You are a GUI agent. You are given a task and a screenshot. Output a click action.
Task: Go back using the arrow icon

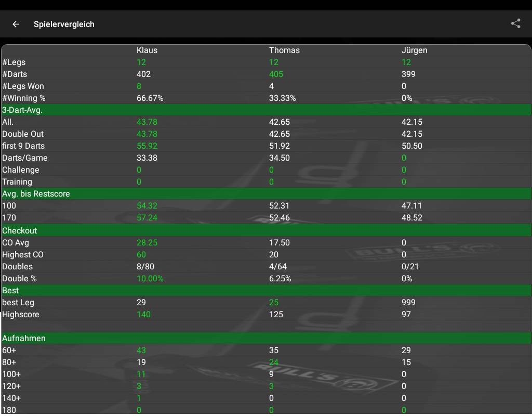16,24
